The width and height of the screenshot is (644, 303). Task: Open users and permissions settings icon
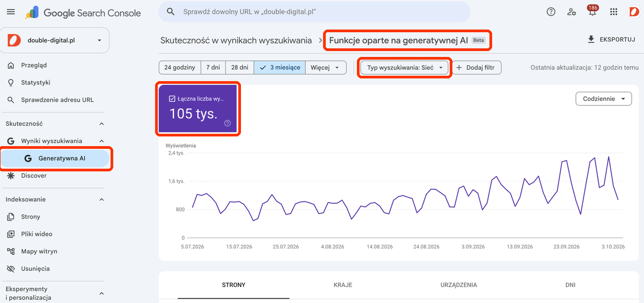pos(572,12)
